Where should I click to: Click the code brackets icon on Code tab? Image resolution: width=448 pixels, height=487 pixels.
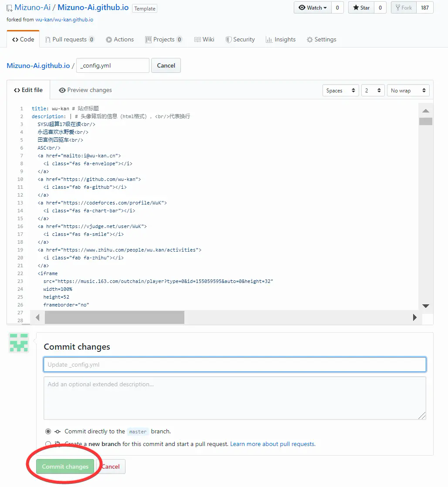(x=15, y=40)
